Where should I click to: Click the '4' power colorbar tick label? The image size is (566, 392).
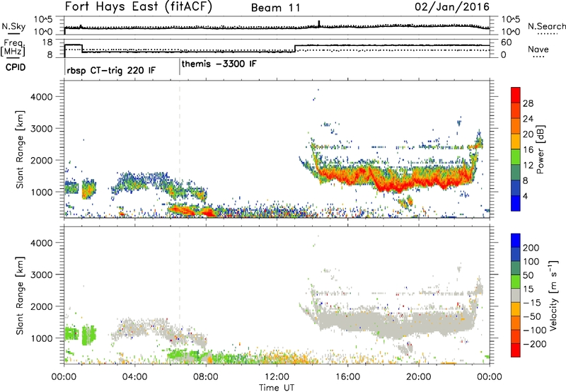[525, 196]
